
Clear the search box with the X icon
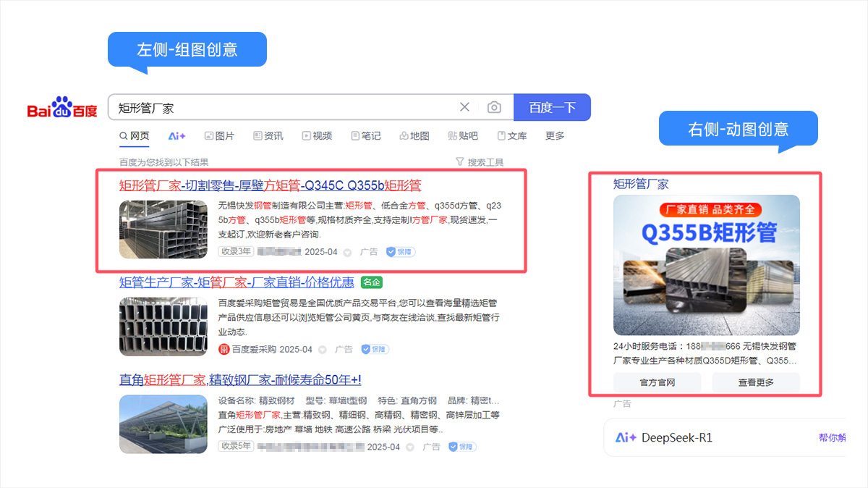click(x=464, y=107)
